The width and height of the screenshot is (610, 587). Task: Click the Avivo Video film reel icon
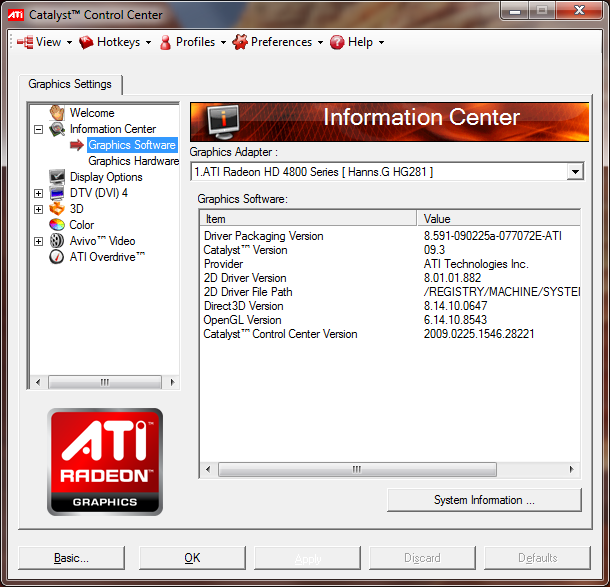(x=57, y=241)
